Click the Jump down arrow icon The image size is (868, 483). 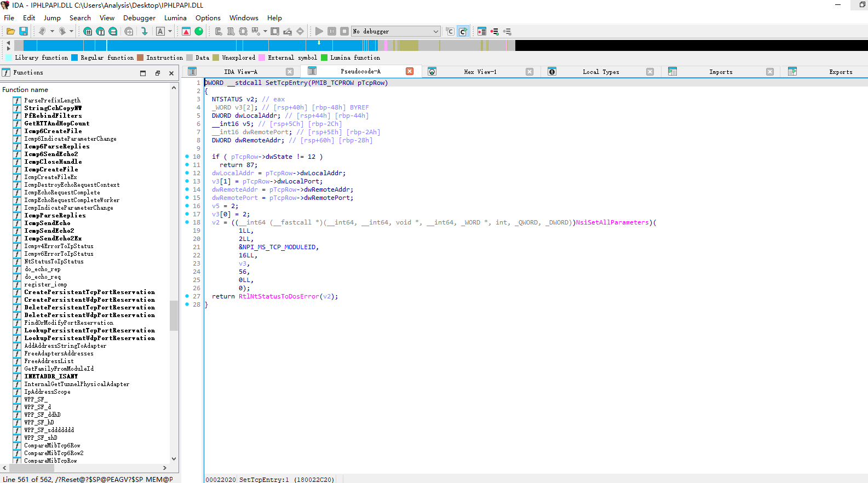(145, 31)
